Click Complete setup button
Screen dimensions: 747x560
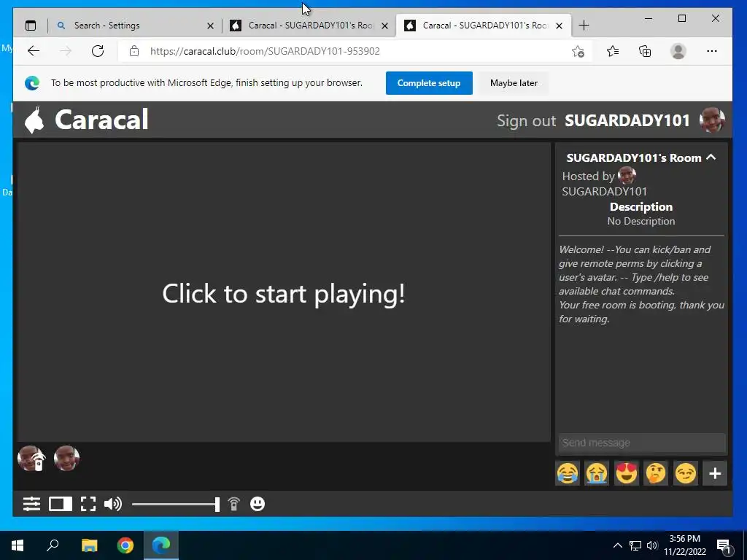click(429, 83)
